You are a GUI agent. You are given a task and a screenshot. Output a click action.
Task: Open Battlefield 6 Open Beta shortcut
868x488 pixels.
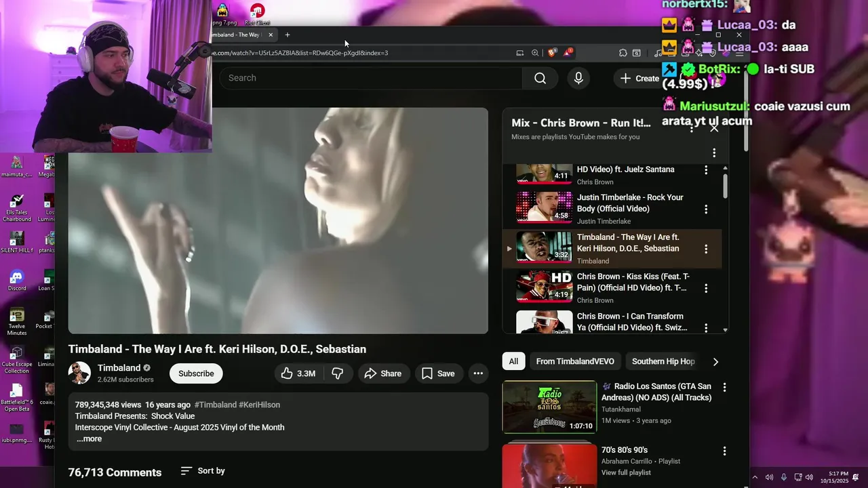pyautogui.click(x=17, y=399)
